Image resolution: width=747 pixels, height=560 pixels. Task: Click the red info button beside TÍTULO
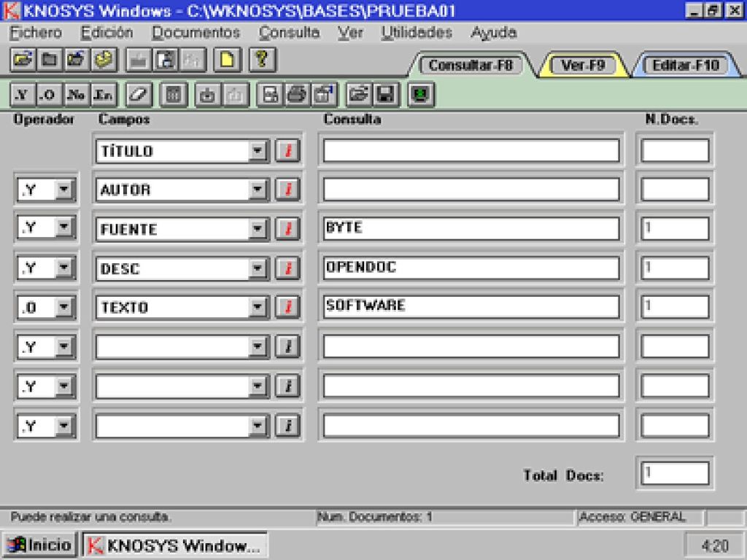[x=287, y=151]
